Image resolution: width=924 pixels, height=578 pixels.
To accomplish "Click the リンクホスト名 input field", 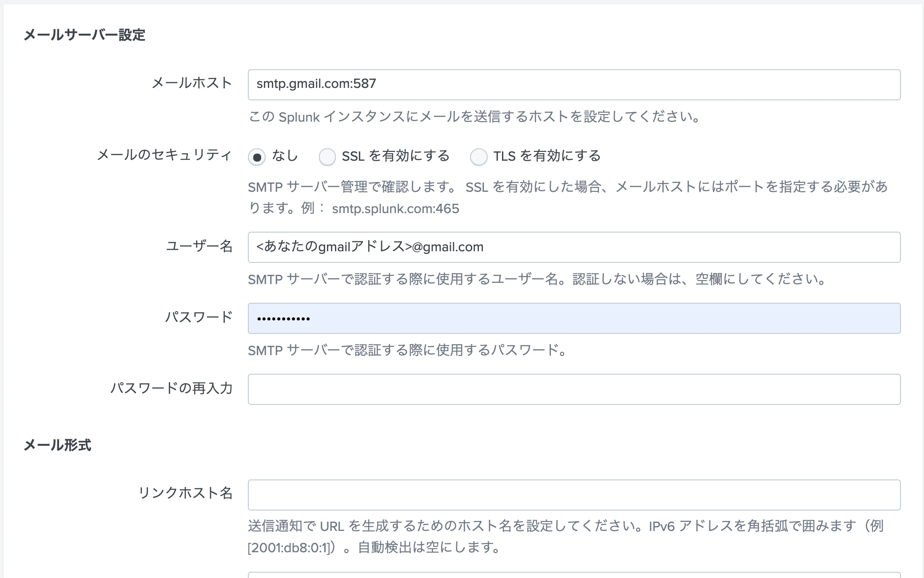I will point(574,495).
